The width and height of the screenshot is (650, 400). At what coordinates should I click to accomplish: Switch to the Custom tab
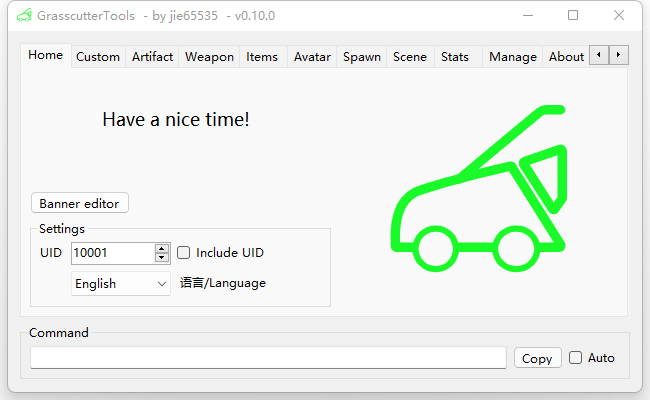[x=98, y=57]
